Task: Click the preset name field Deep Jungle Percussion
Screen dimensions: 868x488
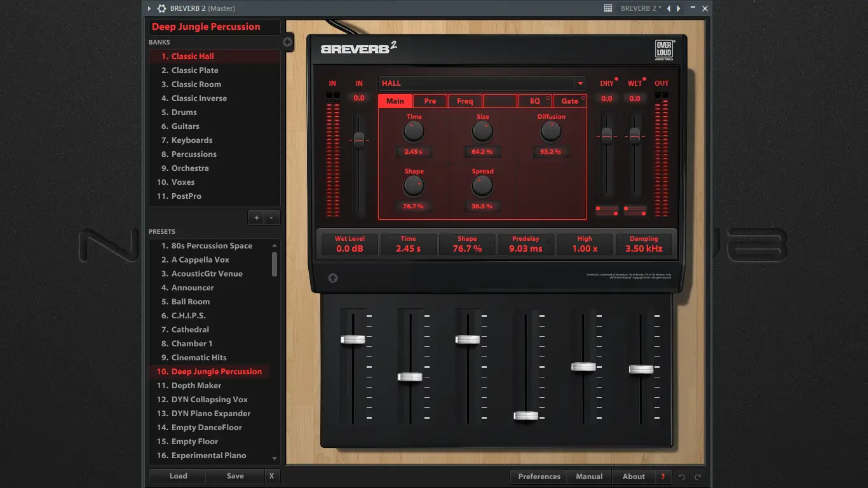Action: coord(214,27)
